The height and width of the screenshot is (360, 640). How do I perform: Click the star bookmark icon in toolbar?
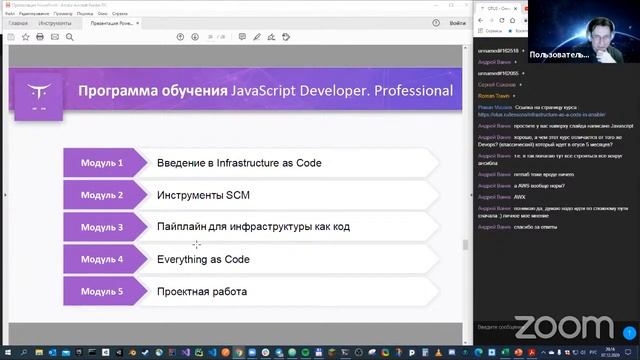coord(25,37)
